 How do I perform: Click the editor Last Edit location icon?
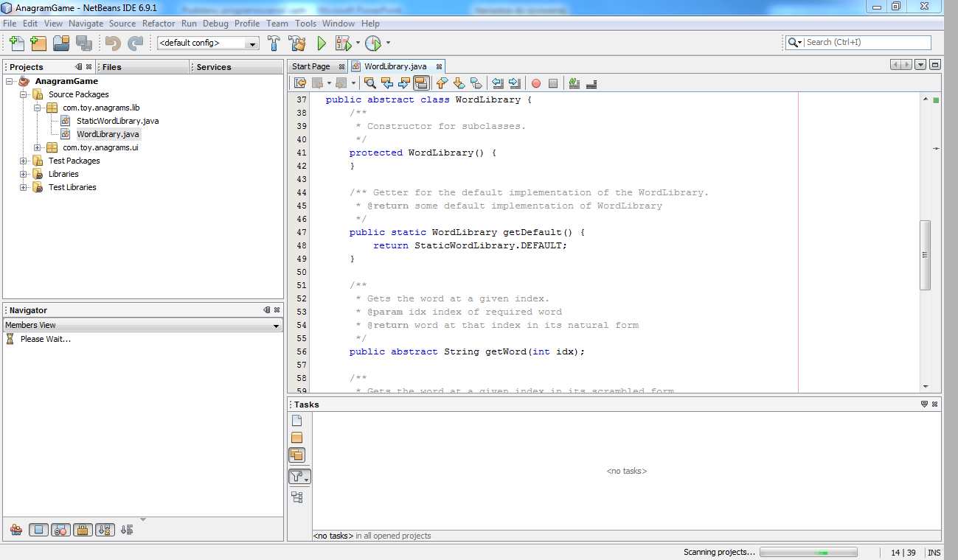tap(300, 83)
